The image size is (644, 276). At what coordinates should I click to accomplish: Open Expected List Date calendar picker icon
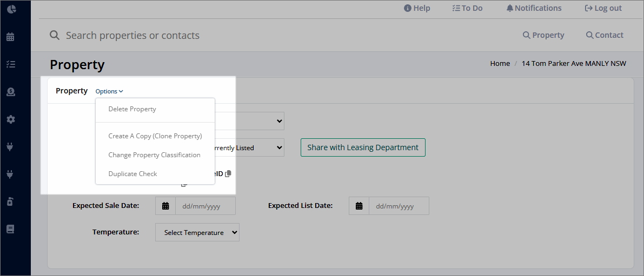359,206
